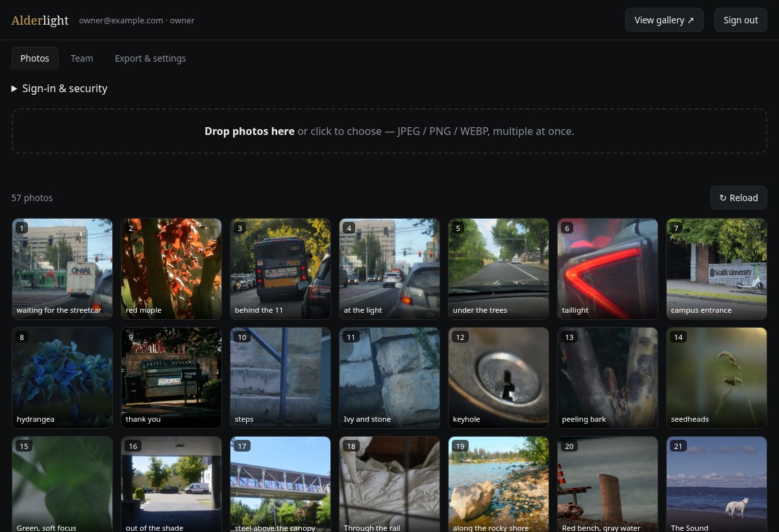Choose the 'under the trees' thumbnail

499,269
